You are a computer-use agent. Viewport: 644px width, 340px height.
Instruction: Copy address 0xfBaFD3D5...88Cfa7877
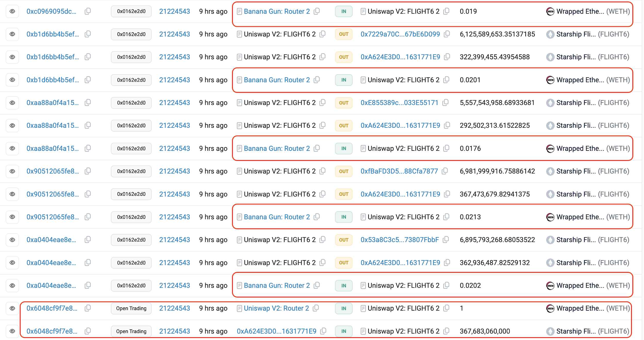point(445,171)
